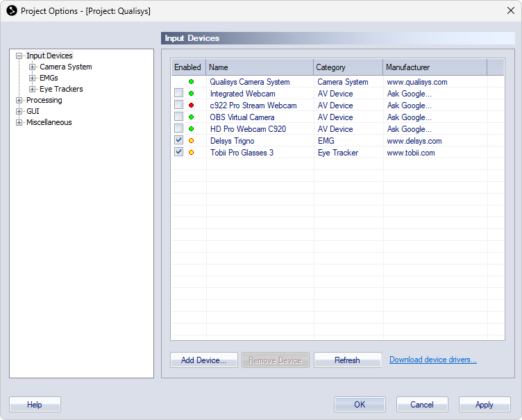The image size is (522, 420).
Task: Expand the Camera System tree node
Action: tap(33, 67)
